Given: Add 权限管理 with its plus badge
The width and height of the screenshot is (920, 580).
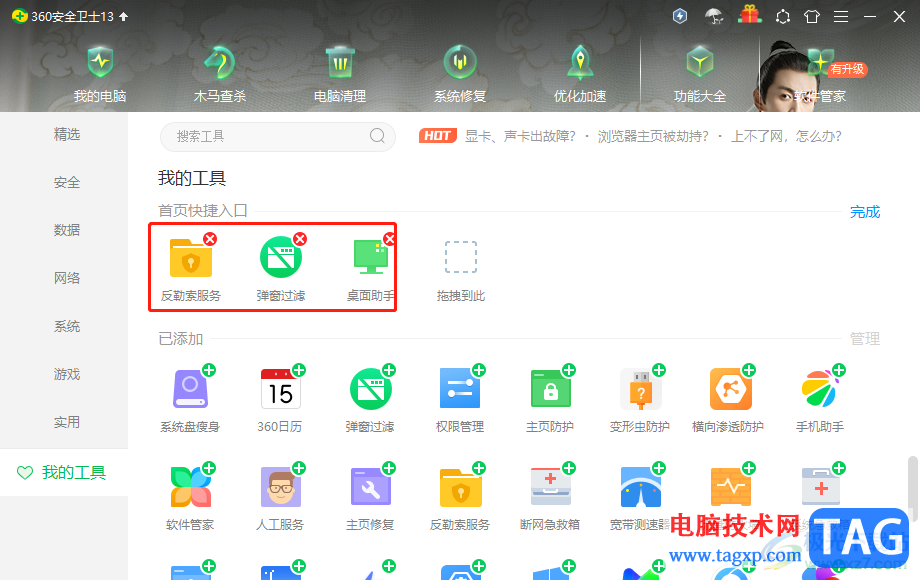Looking at the screenshot, I should 479,370.
